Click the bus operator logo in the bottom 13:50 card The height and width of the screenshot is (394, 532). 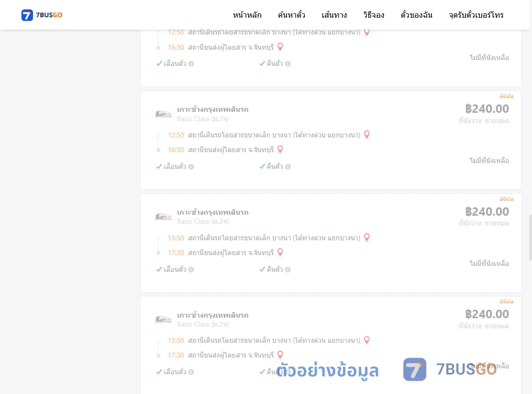tap(163, 319)
